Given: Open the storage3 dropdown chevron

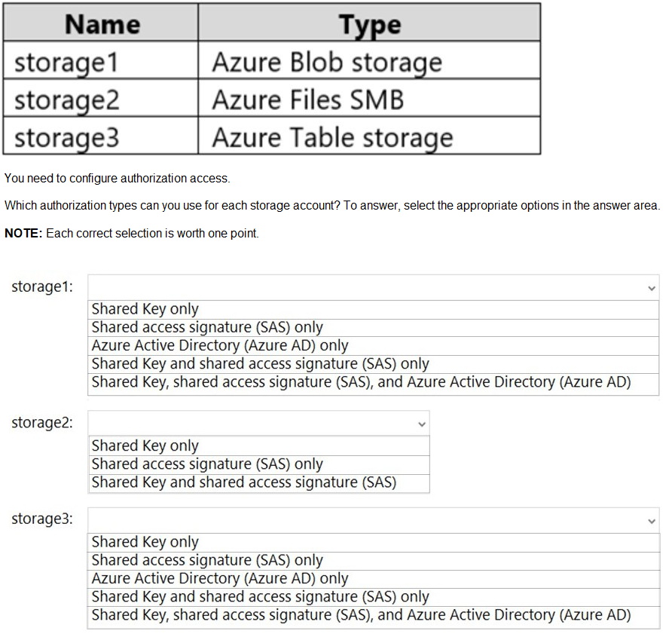Looking at the screenshot, I should [651, 520].
